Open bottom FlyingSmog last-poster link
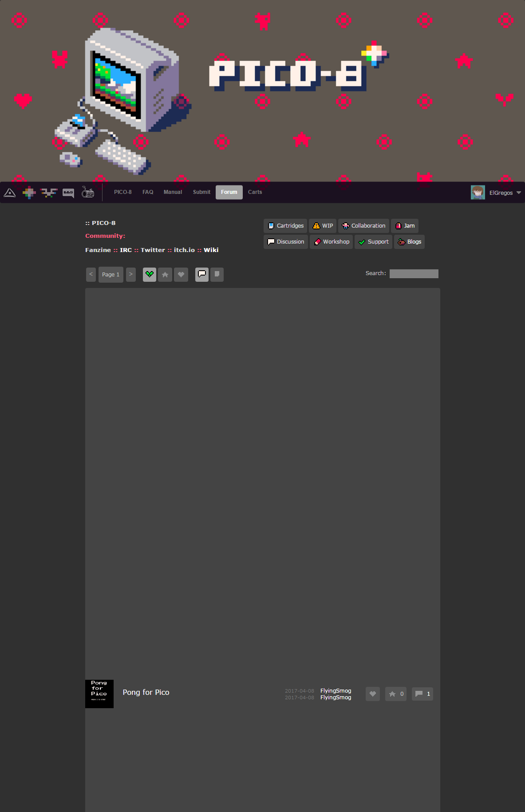Image resolution: width=525 pixels, height=812 pixels. click(x=336, y=698)
